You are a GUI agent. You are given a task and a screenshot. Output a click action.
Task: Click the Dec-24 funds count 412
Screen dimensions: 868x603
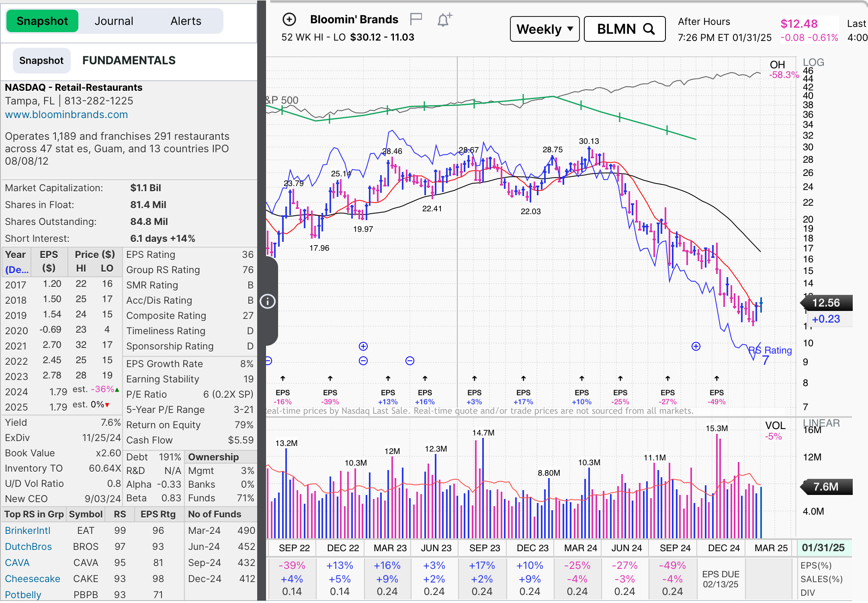tap(246, 579)
